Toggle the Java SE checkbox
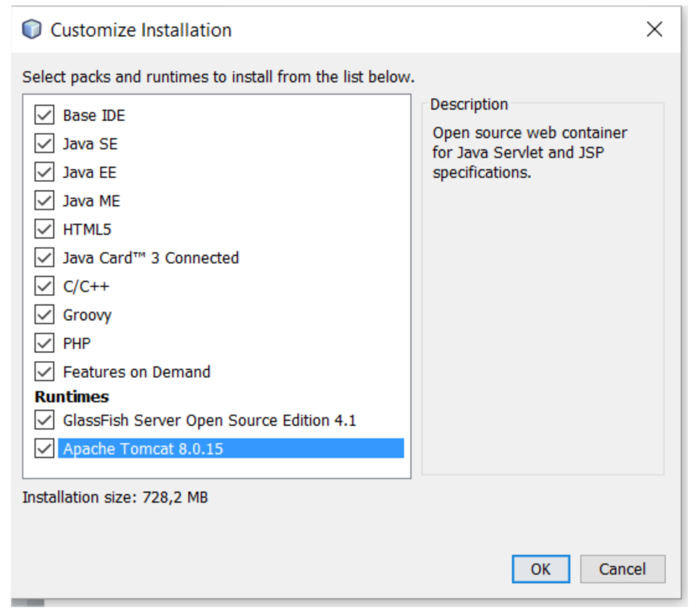The width and height of the screenshot is (696, 616). coord(45,144)
